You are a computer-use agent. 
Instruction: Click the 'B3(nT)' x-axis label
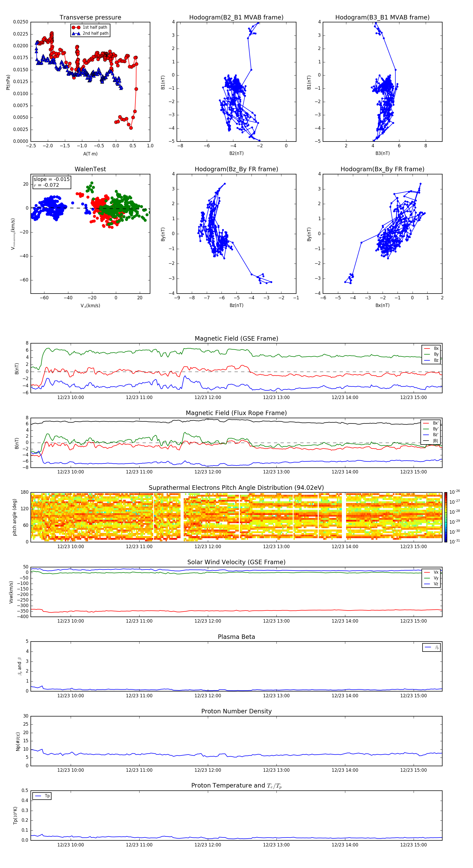[382, 153]
